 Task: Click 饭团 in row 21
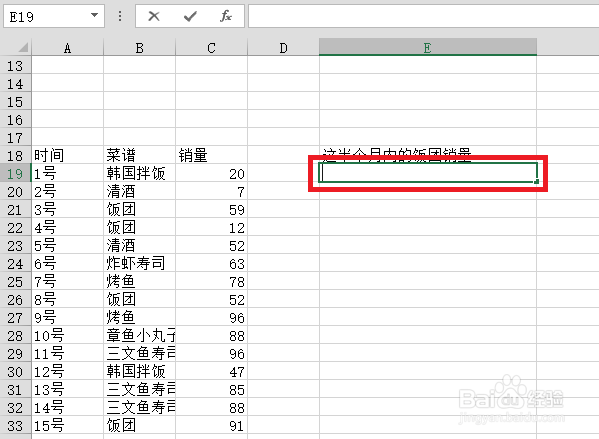[139, 209]
